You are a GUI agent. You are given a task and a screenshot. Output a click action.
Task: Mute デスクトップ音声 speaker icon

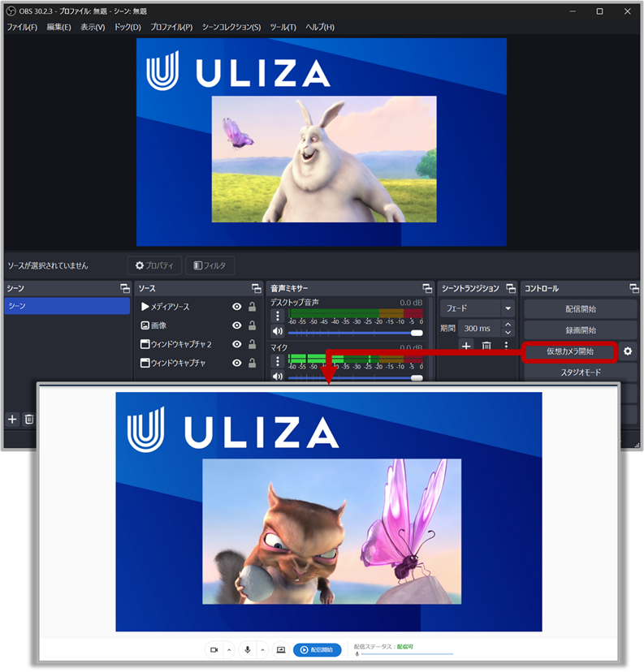click(x=278, y=331)
